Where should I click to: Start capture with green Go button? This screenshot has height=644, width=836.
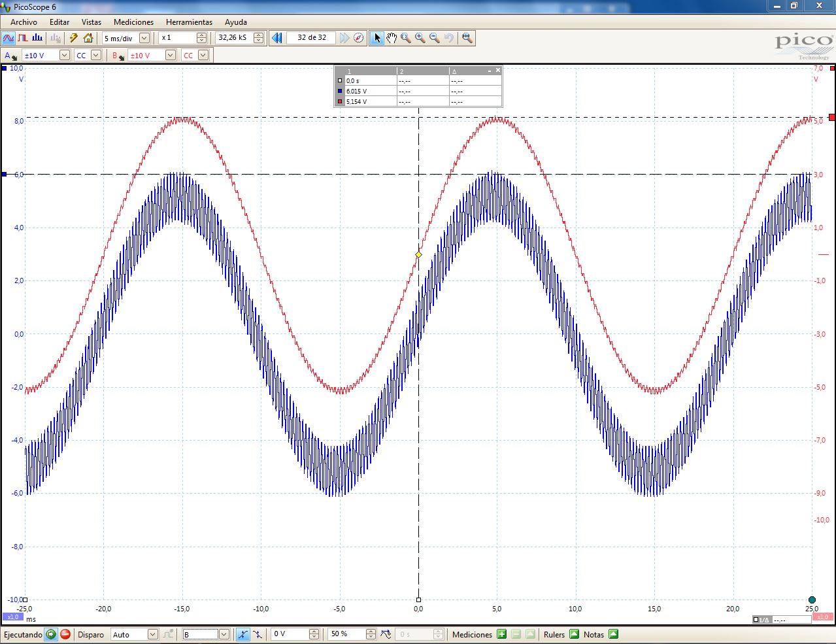click(x=50, y=634)
